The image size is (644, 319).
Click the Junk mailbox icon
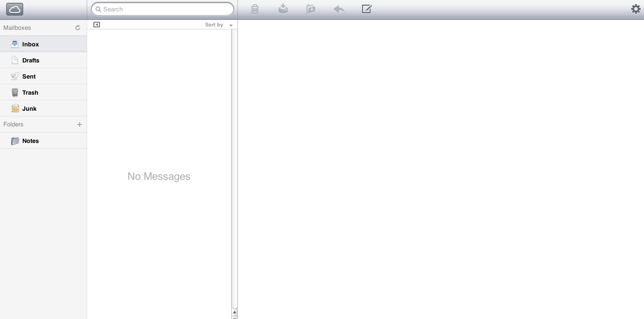(x=15, y=108)
